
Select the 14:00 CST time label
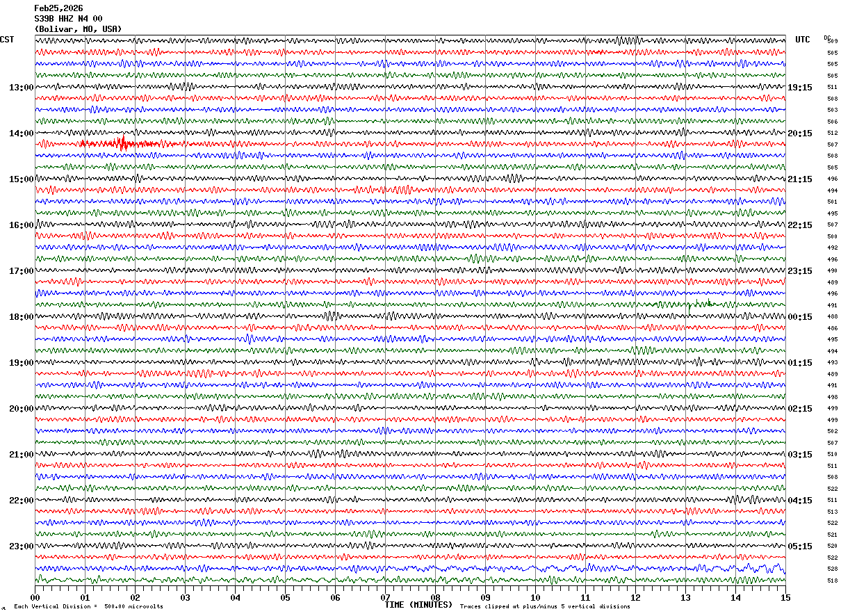tap(22, 133)
